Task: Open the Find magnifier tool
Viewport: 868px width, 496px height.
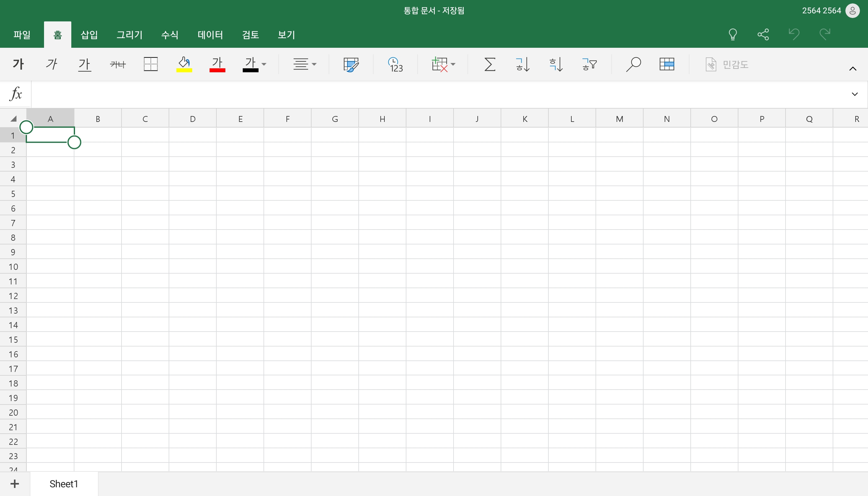Action: pyautogui.click(x=633, y=64)
